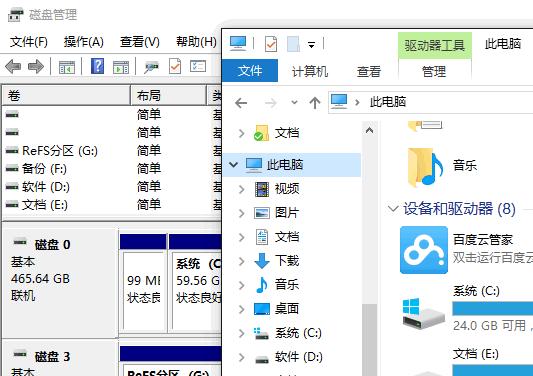Viewport: 533px width, 376px height.
Task: Click Properties checkmark icon in Explorer quick access toolbar
Action: click(x=271, y=44)
